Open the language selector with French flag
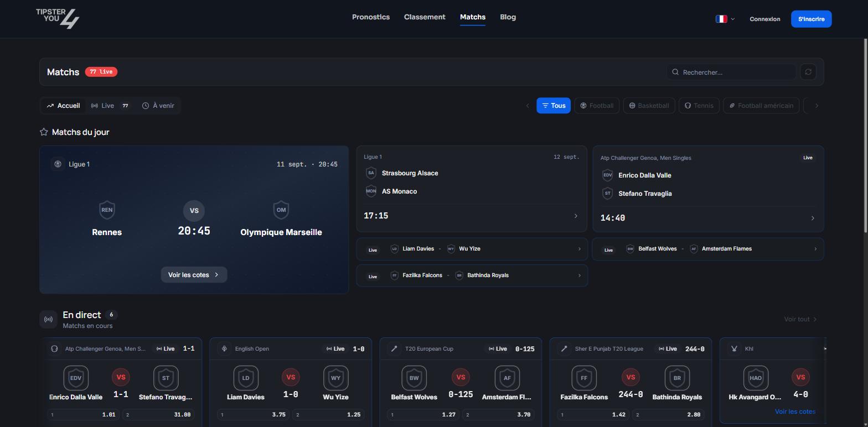Image resolution: width=868 pixels, height=427 pixels. tap(725, 19)
